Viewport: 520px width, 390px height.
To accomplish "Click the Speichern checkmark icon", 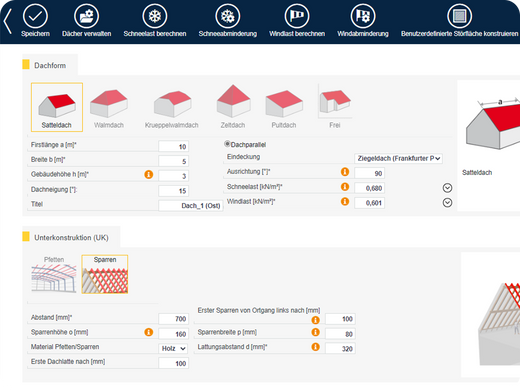I will (35, 16).
